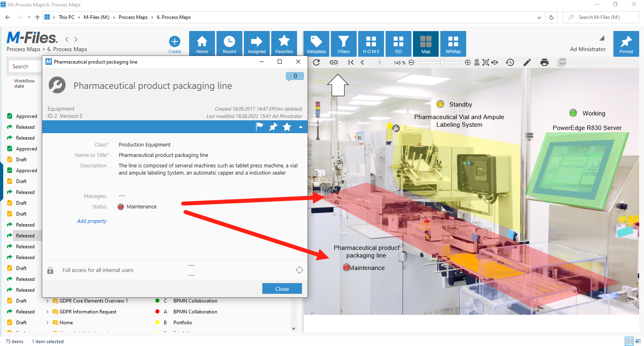Collapse the dialog header with up arrow
Image resolution: width=644 pixels, height=346 pixels.
pyautogui.click(x=300, y=127)
